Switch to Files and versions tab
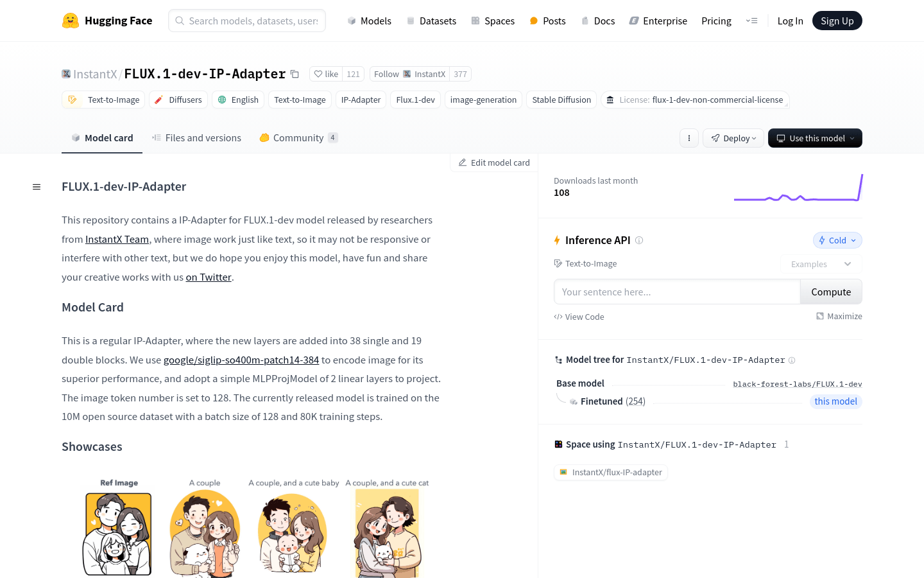This screenshot has width=924, height=578. click(196, 137)
